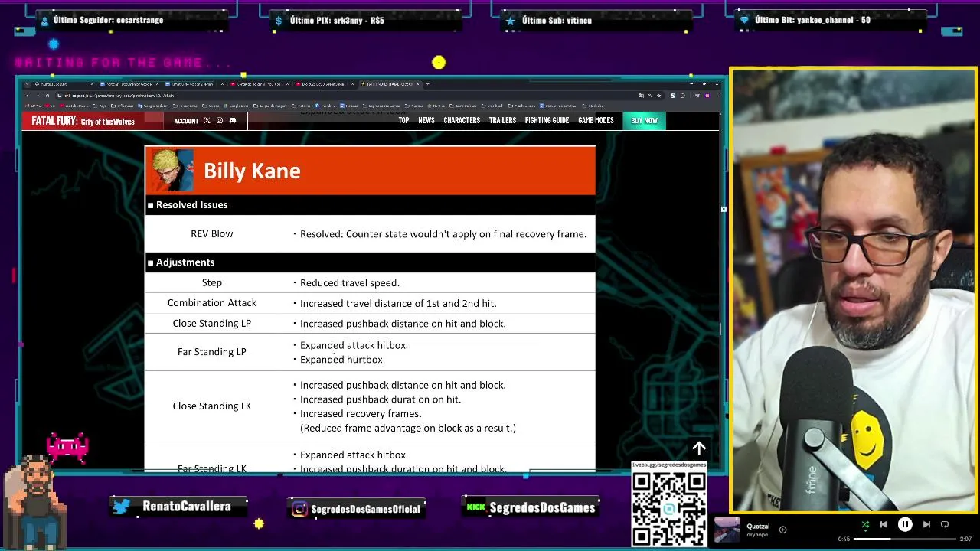The height and width of the screenshot is (551, 980).
Task: Click the ACCOUNT link
Action: pos(186,121)
